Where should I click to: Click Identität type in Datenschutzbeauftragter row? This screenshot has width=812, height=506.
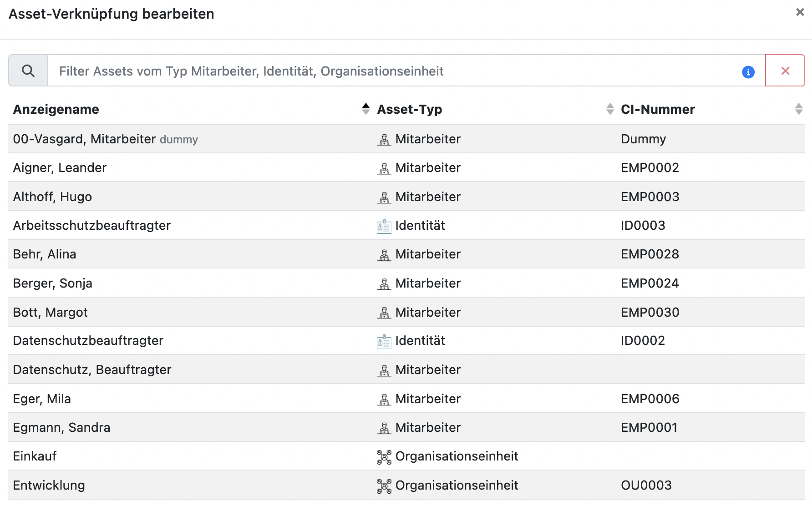click(x=420, y=340)
